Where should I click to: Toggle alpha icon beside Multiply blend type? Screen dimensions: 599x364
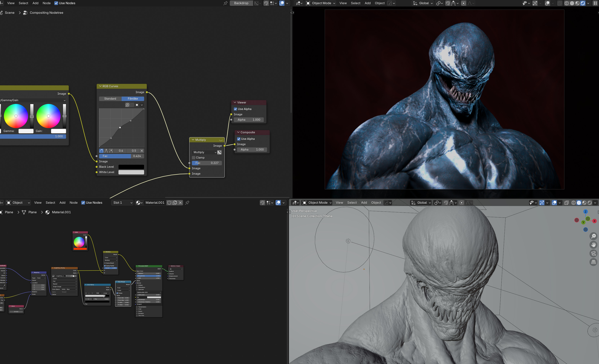tap(219, 152)
